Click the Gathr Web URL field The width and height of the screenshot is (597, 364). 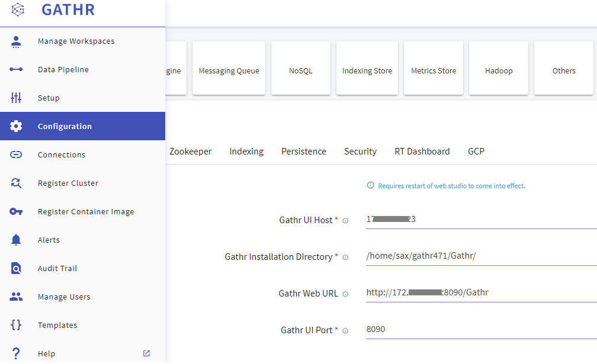(482, 293)
